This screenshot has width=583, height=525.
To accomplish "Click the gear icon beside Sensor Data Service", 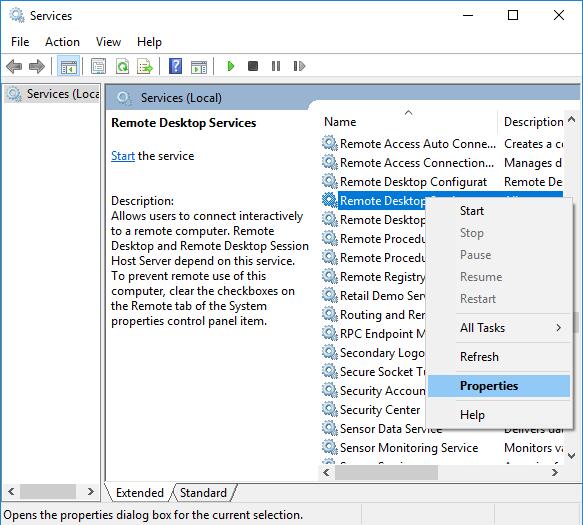I will pos(329,428).
